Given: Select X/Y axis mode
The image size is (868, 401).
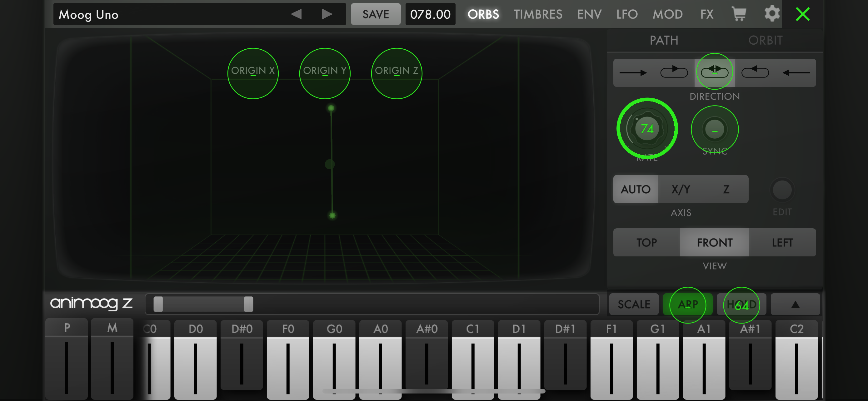Looking at the screenshot, I should pyautogui.click(x=681, y=189).
